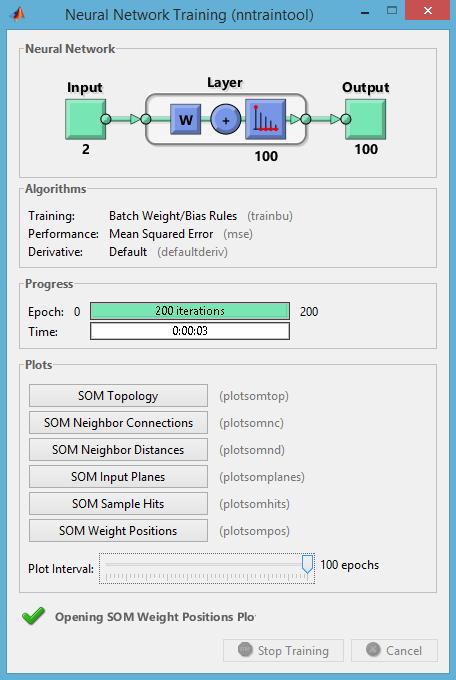This screenshot has width=456, height=680.
Task: Click the (plotsomhits) function name
Action: coord(254,504)
